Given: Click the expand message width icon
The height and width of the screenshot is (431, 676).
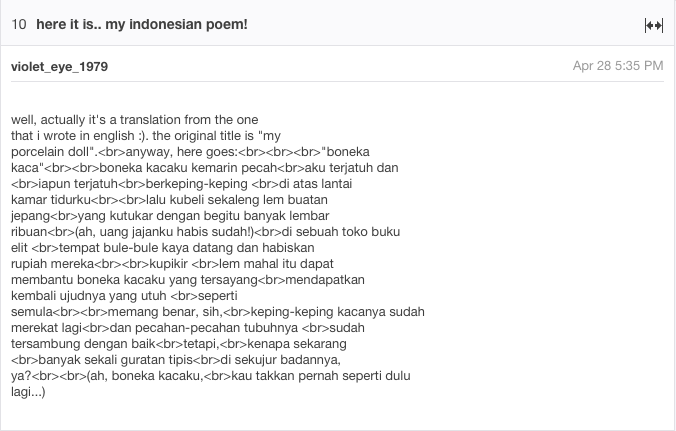Looking at the screenshot, I should tap(654, 25).
